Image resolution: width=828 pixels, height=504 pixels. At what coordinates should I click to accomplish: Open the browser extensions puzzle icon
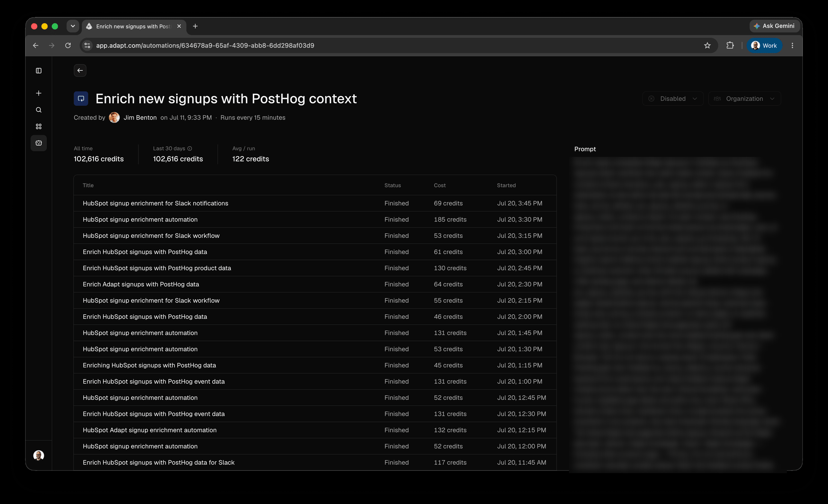(730, 45)
